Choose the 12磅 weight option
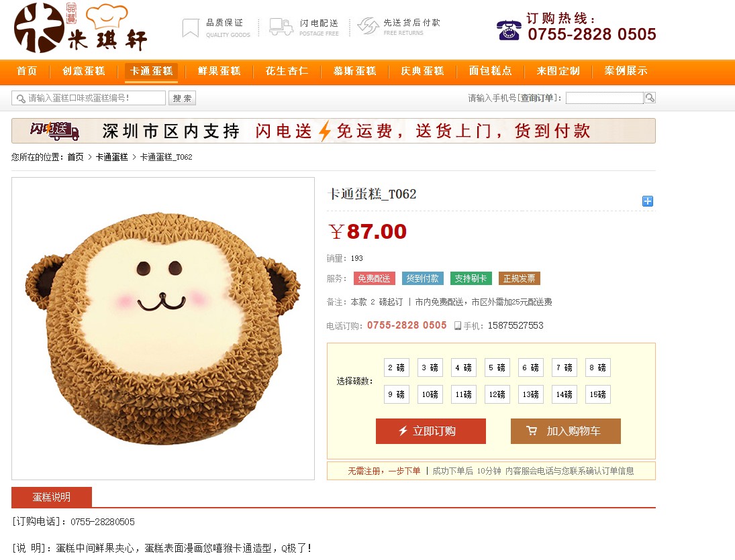This screenshot has width=735, height=560. point(497,394)
